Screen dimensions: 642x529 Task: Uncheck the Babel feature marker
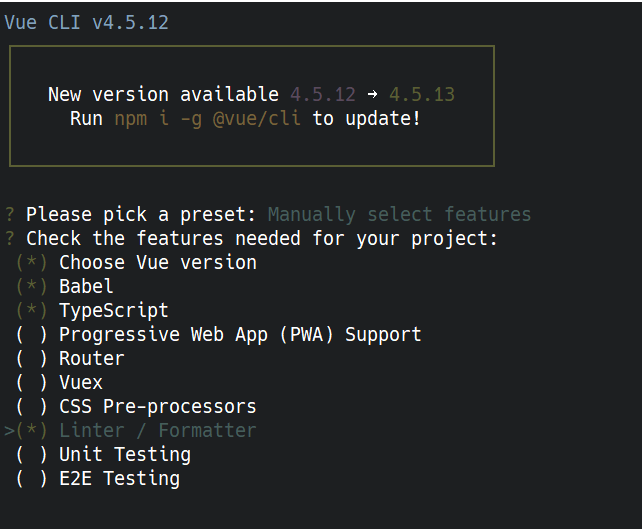32,287
